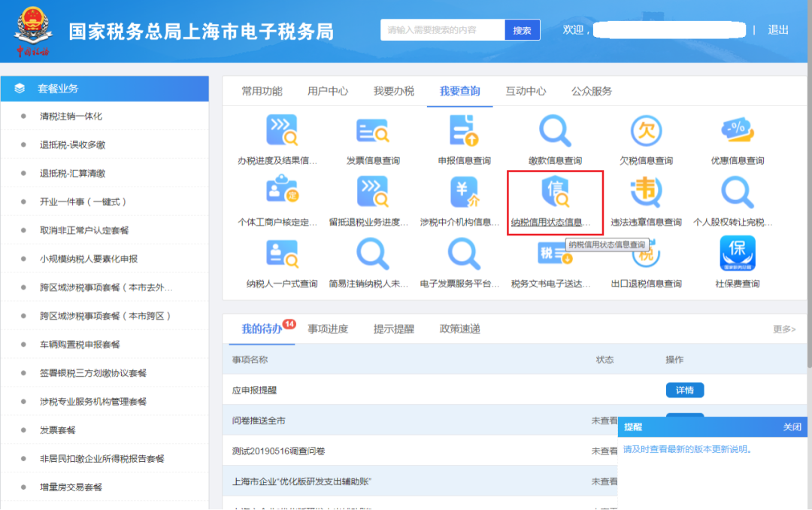Switch to 事项进度 tab
Screen dimensions: 812x510
(328, 329)
